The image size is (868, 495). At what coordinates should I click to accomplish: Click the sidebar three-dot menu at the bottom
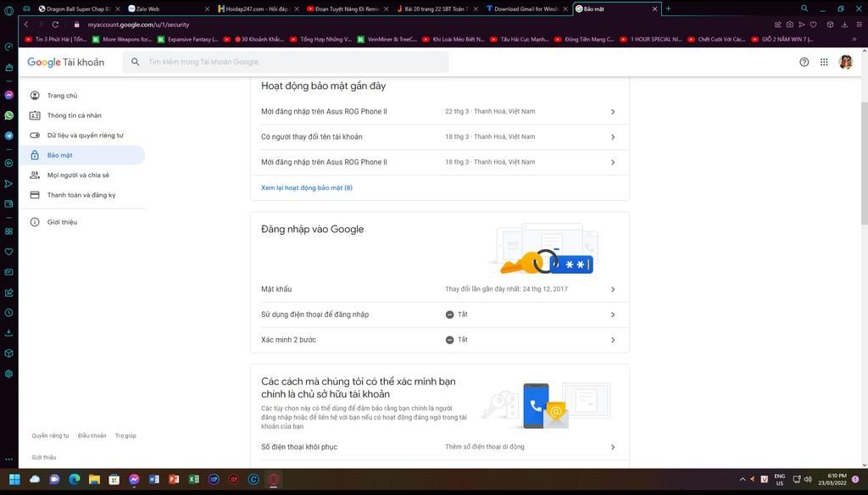tap(8, 459)
